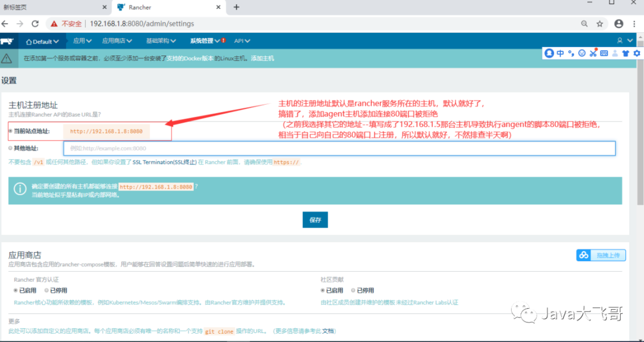644x342 pixels.
Task: Click the 应用商店 section heading
Action: pyautogui.click(x=25, y=255)
